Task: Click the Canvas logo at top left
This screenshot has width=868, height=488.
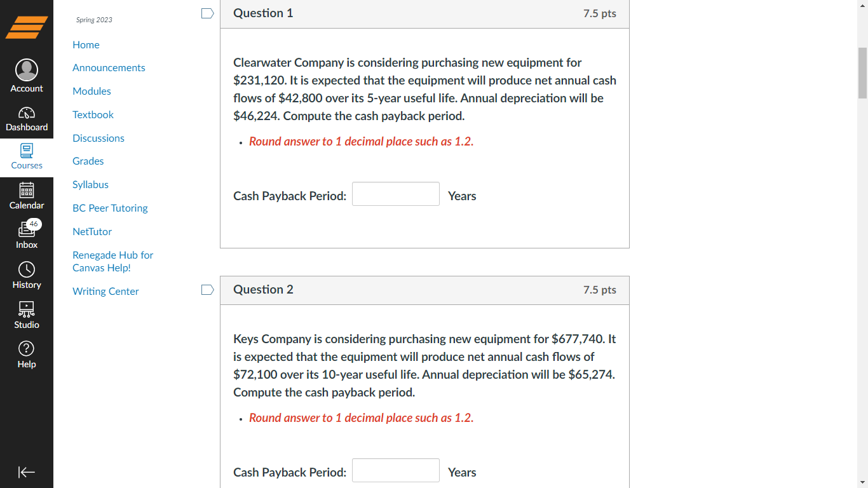Action: [27, 27]
